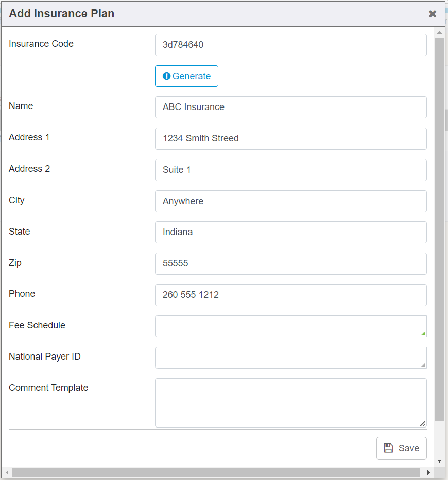
Task: Select the Name field with ABC Insurance
Action: click(290, 107)
